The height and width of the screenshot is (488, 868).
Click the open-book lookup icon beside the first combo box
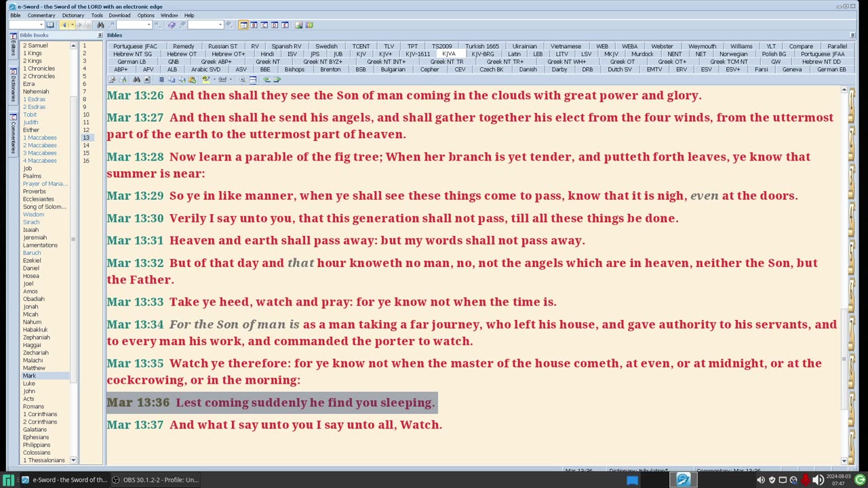tap(50, 25)
